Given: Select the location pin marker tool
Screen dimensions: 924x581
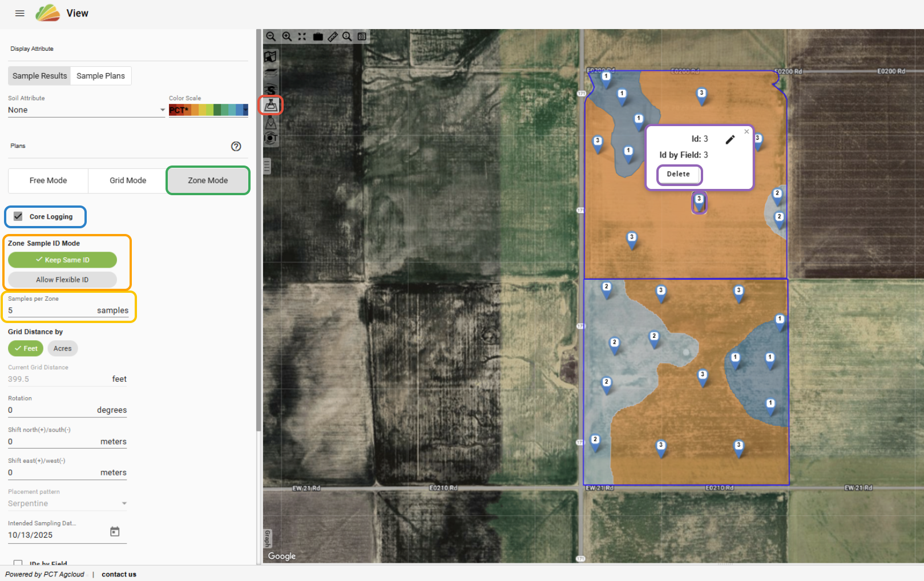Looking at the screenshot, I should coord(271,122).
